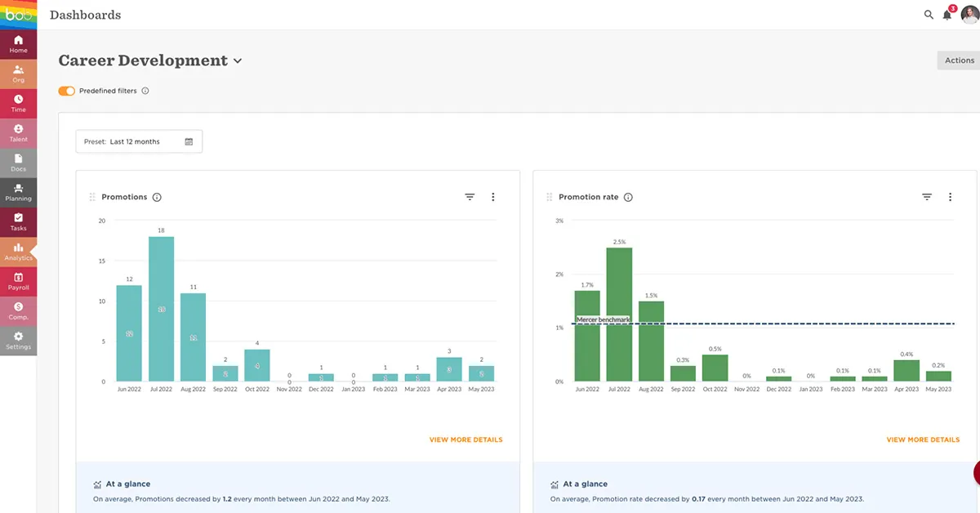
Task: Show info tooltip next to Promotions title
Action: coord(157,197)
